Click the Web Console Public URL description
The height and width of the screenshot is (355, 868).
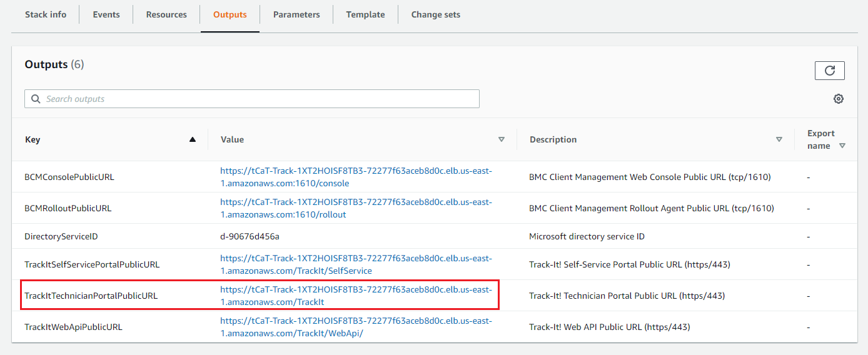click(x=650, y=177)
